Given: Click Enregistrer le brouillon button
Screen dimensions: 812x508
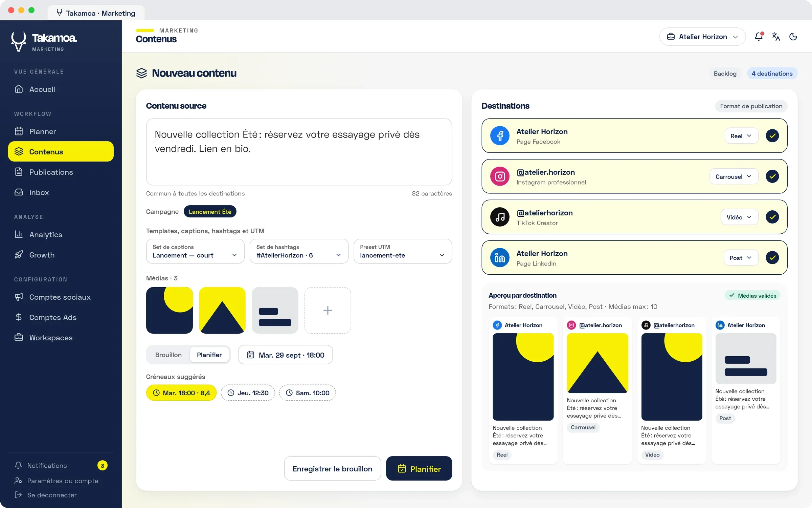Looking at the screenshot, I should coord(332,468).
